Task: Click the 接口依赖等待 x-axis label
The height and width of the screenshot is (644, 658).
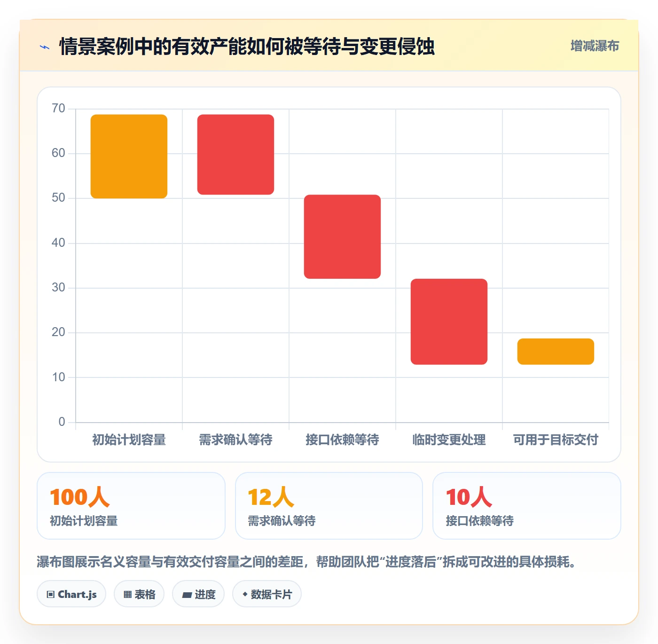Action: [x=342, y=440]
